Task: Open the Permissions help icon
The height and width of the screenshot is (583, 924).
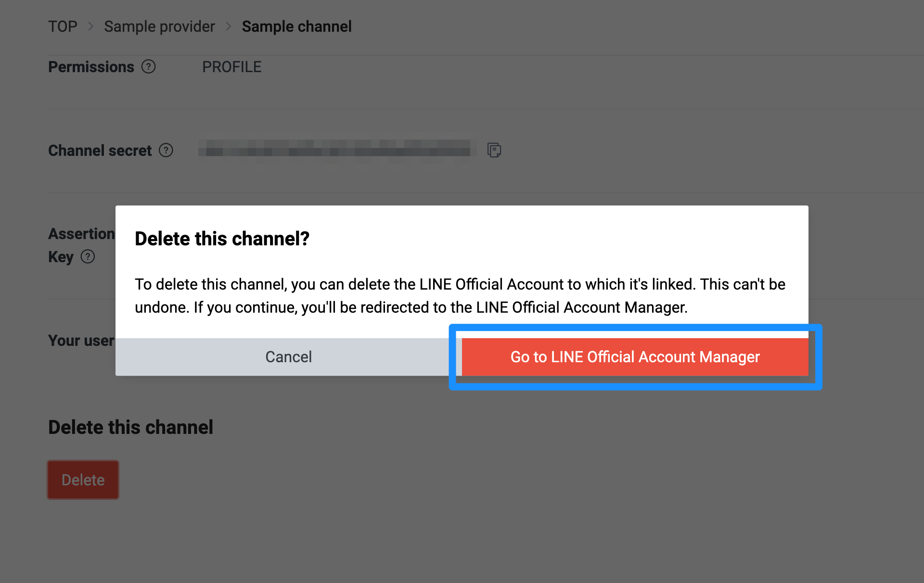Action: pyautogui.click(x=148, y=67)
